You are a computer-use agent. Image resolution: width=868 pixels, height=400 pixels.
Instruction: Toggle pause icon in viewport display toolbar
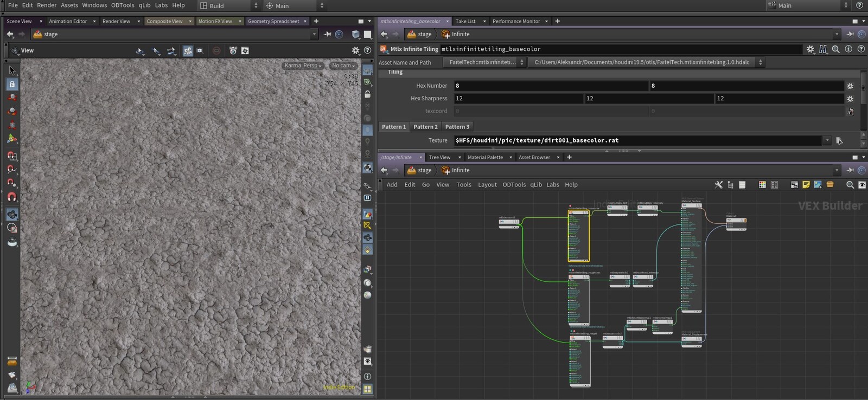pyautogui.click(x=367, y=198)
